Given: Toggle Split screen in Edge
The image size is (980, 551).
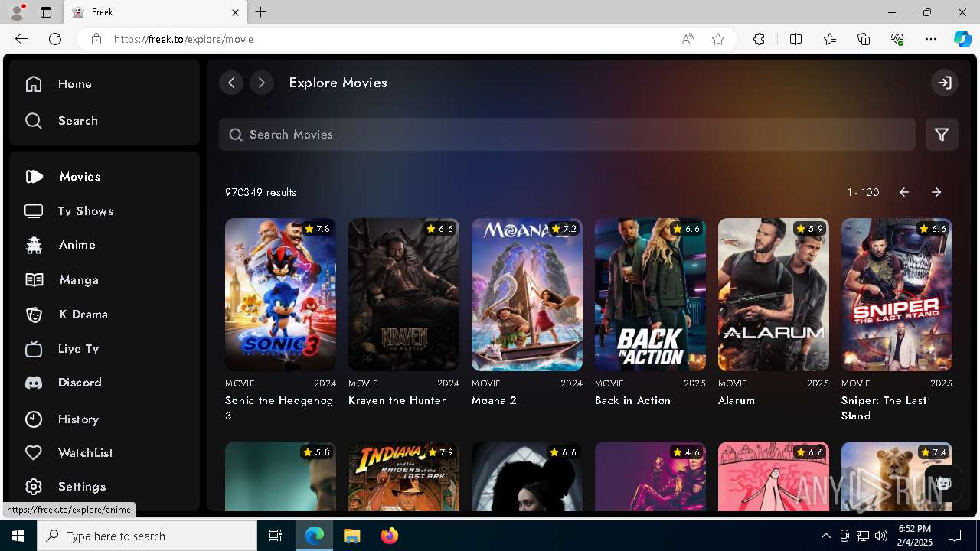Looking at the screenshot, I should [x=795, y=39].
